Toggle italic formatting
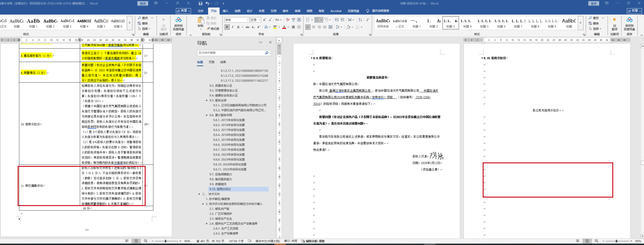Image resolution: width=644 pixels, height=245 pixels. pyautogui.click(x=233, y=27)
